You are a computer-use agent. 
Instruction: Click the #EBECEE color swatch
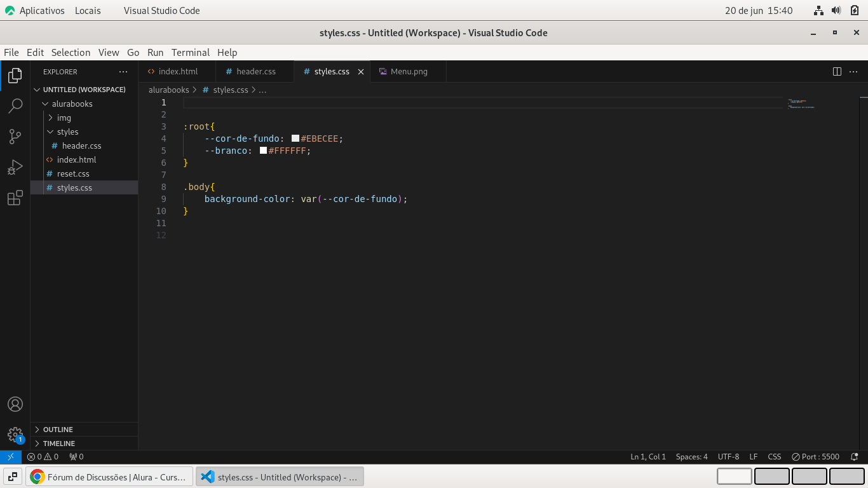coord(295,139)
